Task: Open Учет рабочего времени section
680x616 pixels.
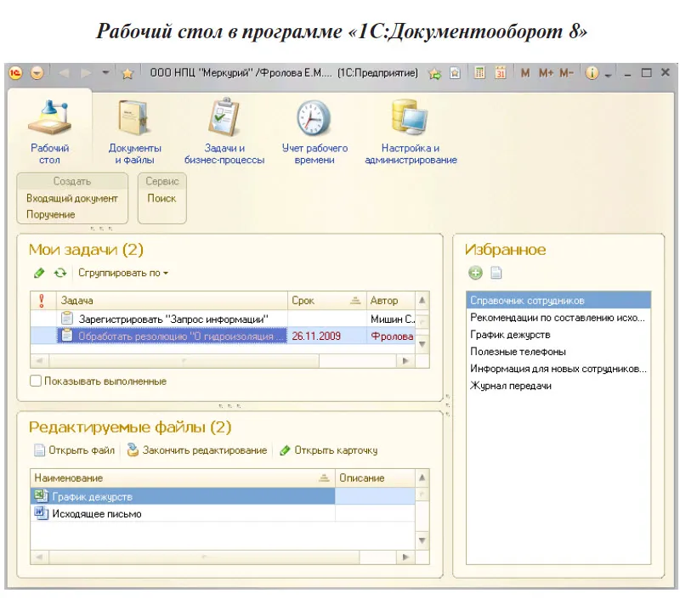Action: pos(314,132)
